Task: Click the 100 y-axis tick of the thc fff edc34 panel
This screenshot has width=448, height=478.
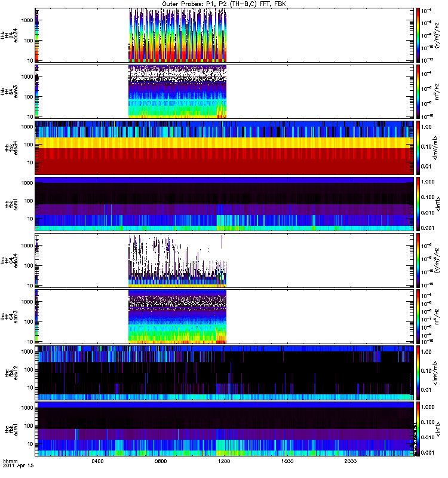Action: tap(29, 266)
